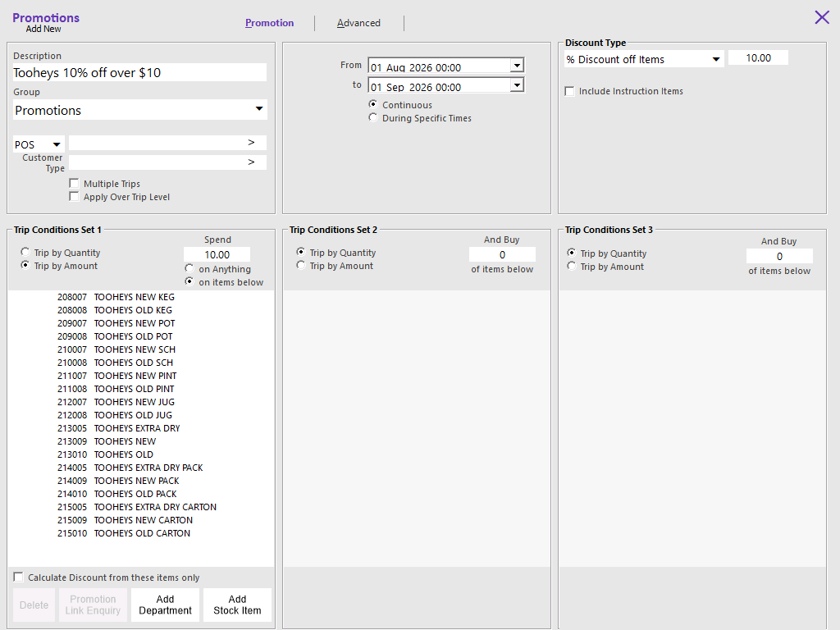The image size is (840, 630).
Task: Open the Advanced tab
Action: [x=358, y=23]
